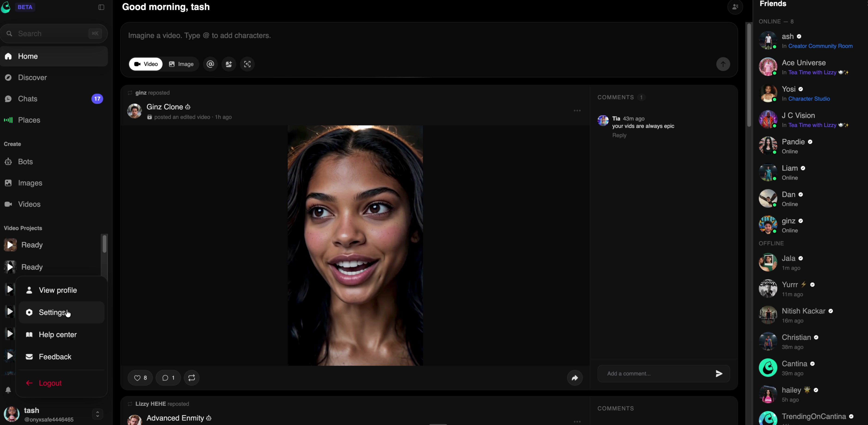The width and height of the screenshot is (868, 425).
Task: Open Ginz Clone profile name
Action: tap(165, 107)
